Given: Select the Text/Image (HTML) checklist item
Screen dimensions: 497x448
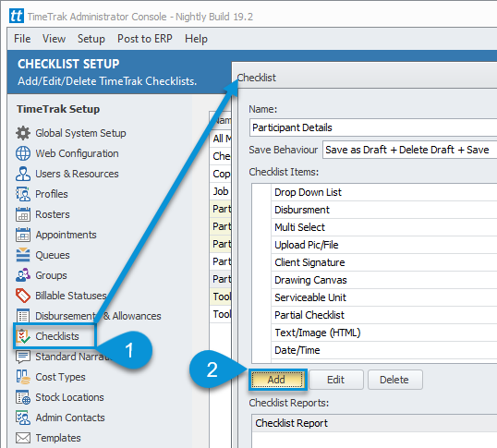Looking at the screenshot, I should (x=384, y=333).
